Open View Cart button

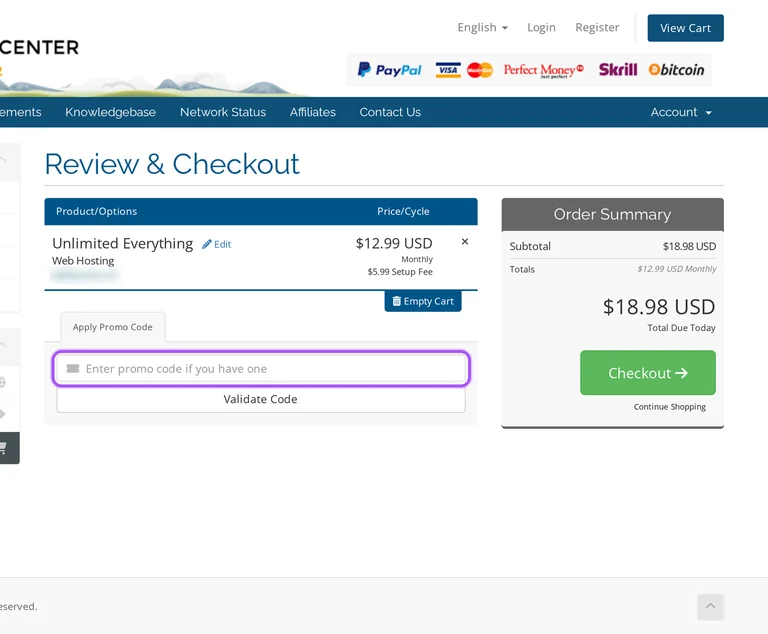point(685,28)
